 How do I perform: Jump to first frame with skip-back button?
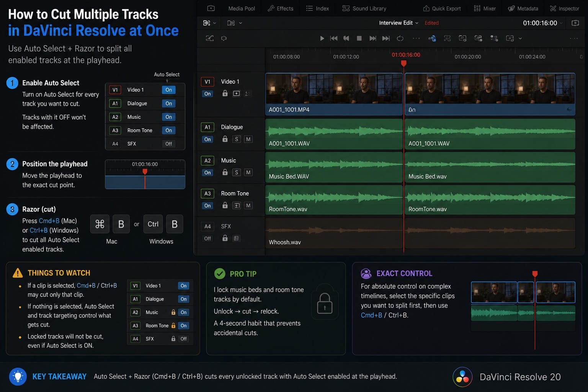click(x=334, y=38)
